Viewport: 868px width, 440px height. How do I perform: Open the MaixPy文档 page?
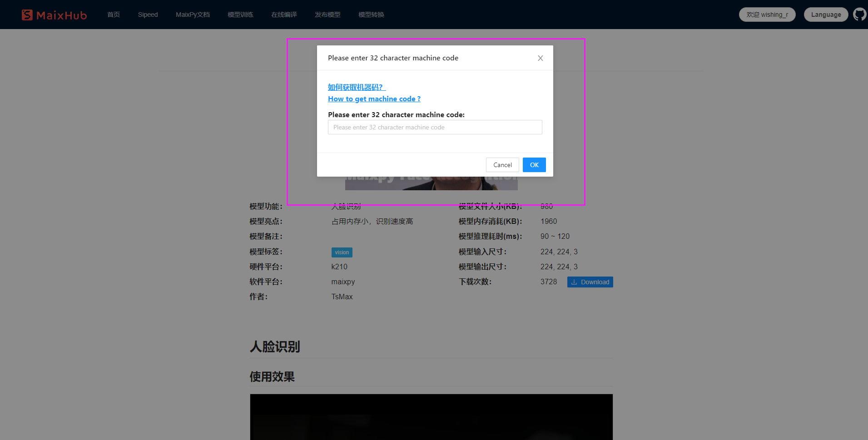(x=193, y=14)
